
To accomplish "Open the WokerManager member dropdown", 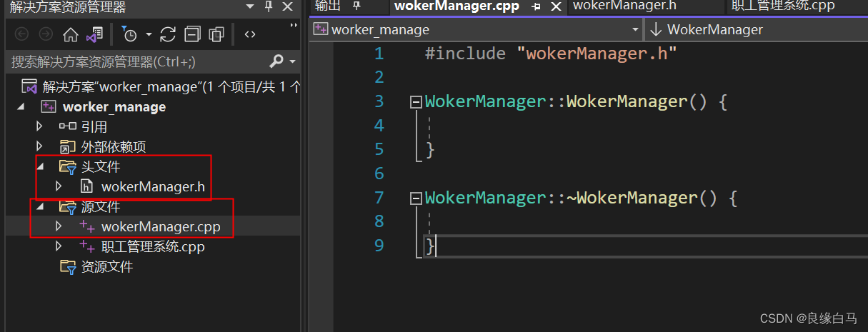I will [756, 29].
